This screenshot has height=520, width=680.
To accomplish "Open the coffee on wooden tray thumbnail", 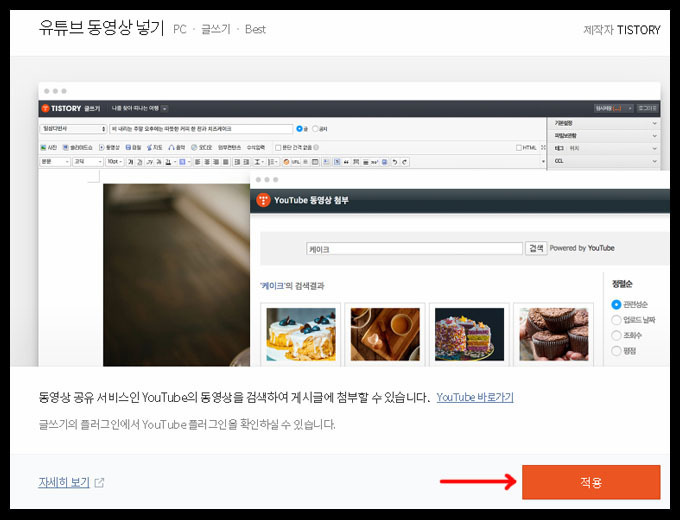I will [385, 334].
